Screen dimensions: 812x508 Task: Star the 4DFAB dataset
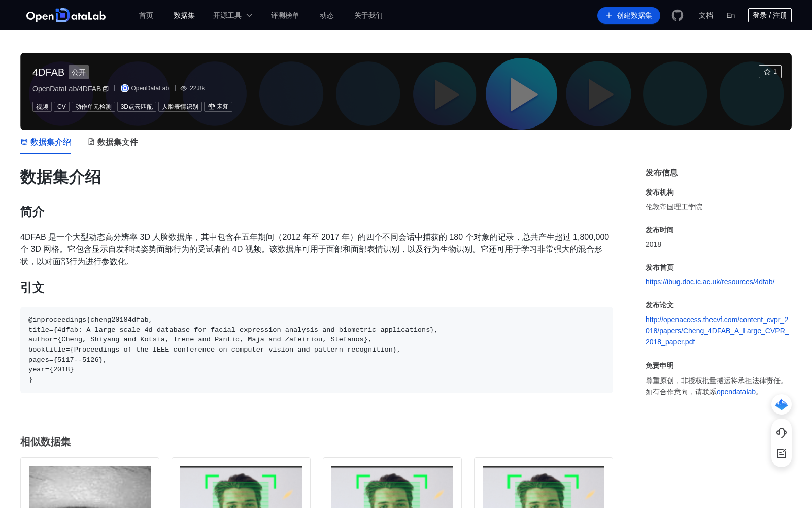770,72
